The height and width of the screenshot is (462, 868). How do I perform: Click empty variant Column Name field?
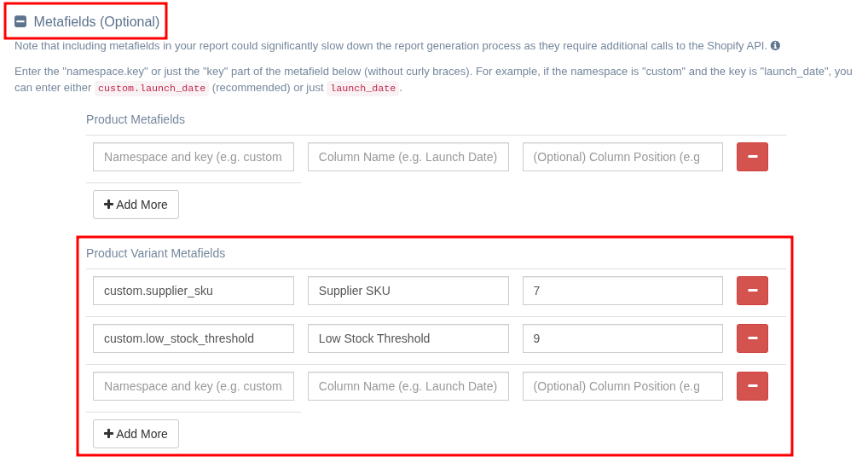click(x=408, y=385)
